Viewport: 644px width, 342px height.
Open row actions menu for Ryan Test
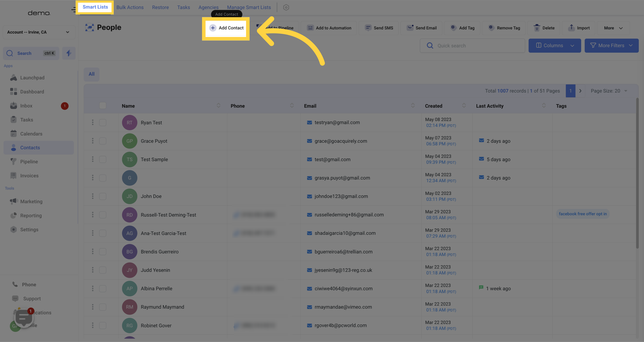(93, 122)
